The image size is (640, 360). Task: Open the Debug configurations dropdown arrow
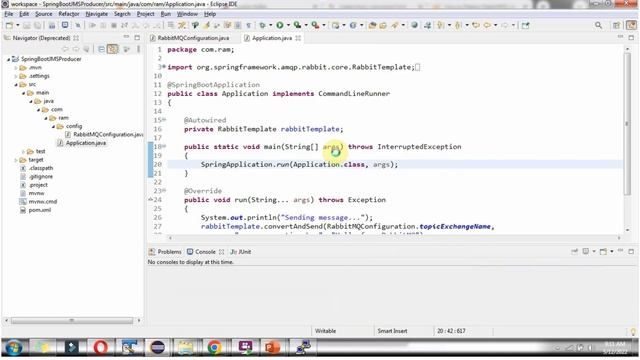click(x=270, y=25)
